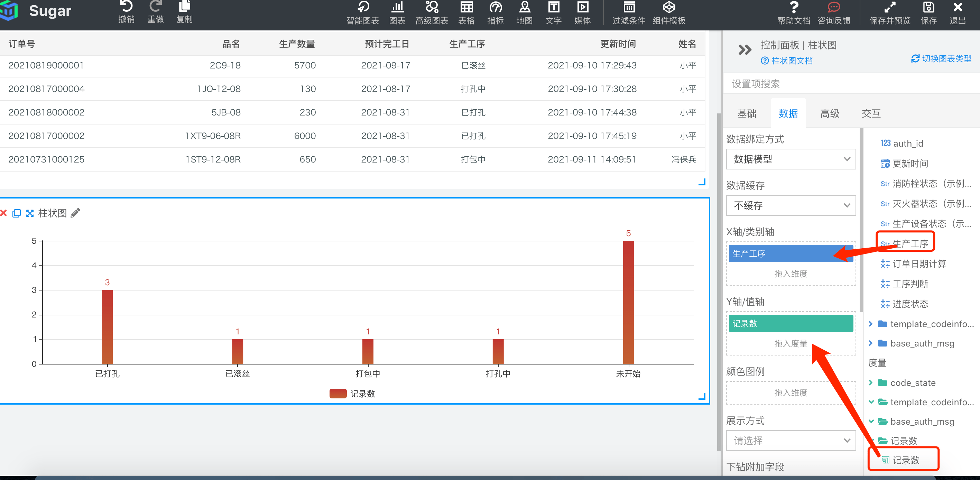The width and height of the screenshot is (980, 480).
Task: Delete the bar chart with red X icon
Action: tap(4, 213)
